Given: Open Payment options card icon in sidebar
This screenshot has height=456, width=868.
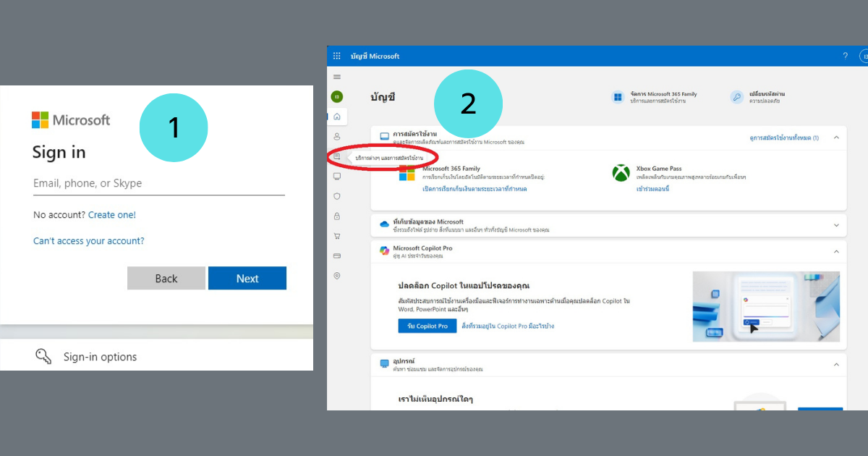Looking at the screenshot, I should (x=337, y=256).
